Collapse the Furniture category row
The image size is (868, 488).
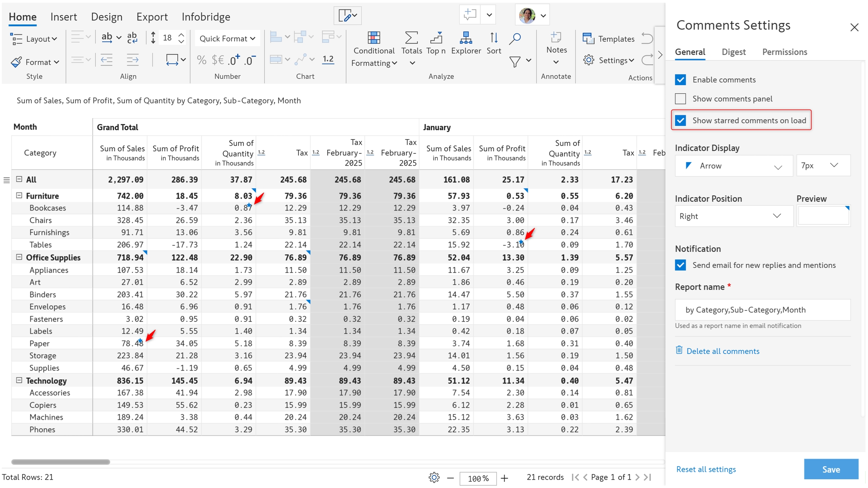19,195
